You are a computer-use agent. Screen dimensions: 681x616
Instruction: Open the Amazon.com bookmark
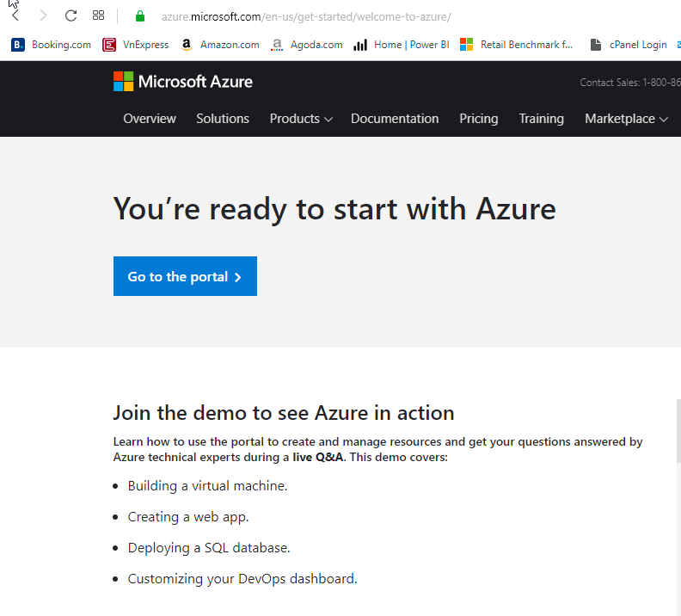pyautogui.click(x=220, y=45)
